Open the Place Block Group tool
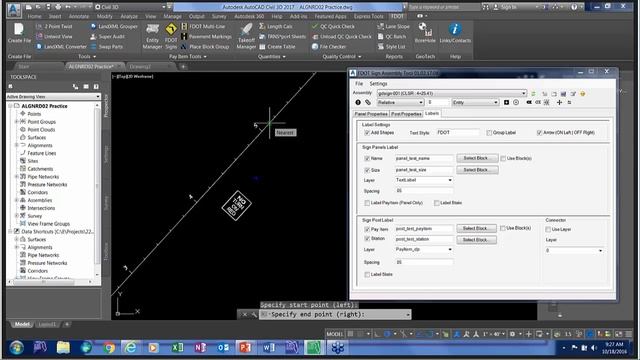 (205, 47)
